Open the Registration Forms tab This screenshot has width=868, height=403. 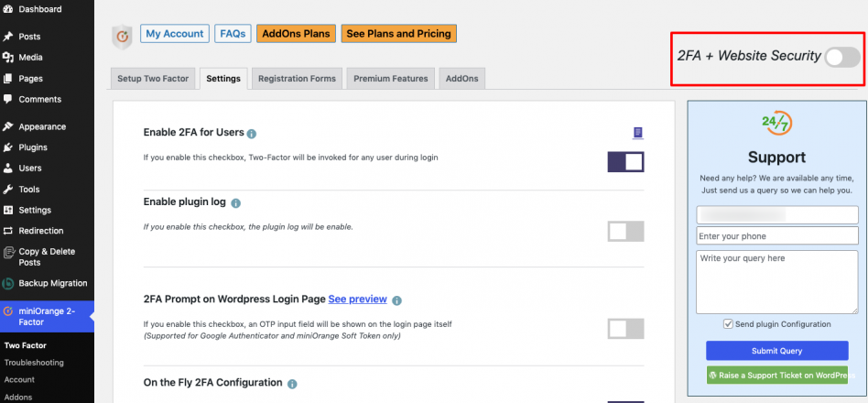[298, 79]
